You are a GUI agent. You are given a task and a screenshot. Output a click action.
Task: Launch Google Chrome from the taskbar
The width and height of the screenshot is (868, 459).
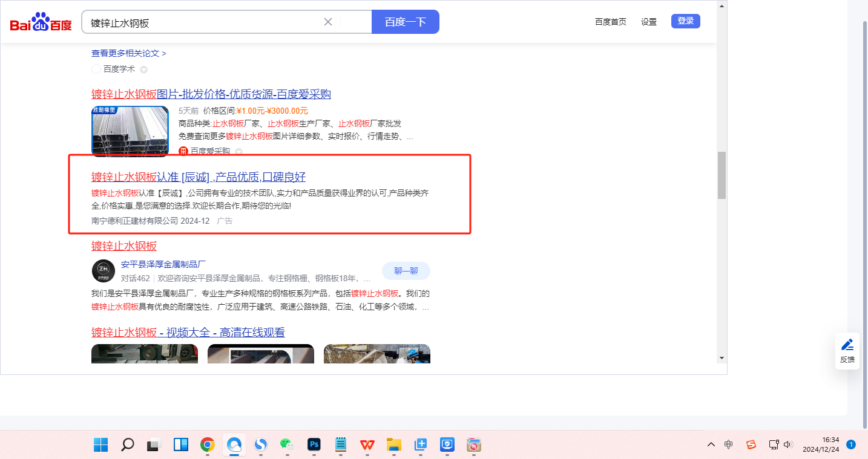[x=207, y=445]
